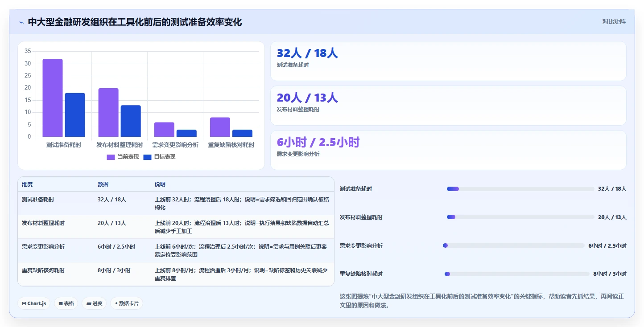
Task: Click the blue 测试准备耗时 chart bar
Action: pyautogui.click(x=75, y=115)
